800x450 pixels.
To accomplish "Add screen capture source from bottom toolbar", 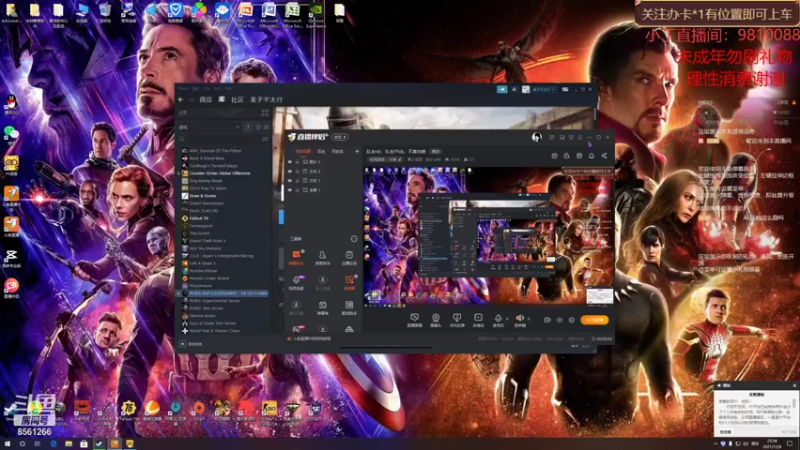I will [414, 320].
